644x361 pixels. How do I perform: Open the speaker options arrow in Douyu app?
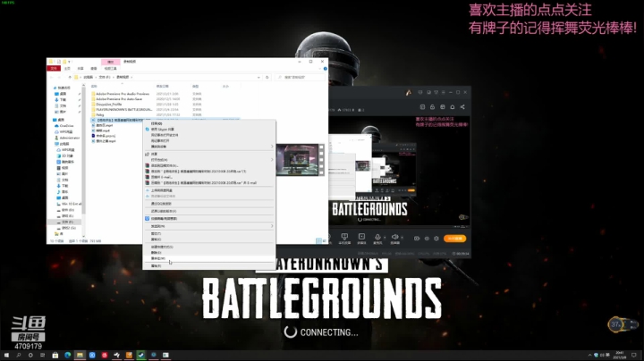[402, 238]
